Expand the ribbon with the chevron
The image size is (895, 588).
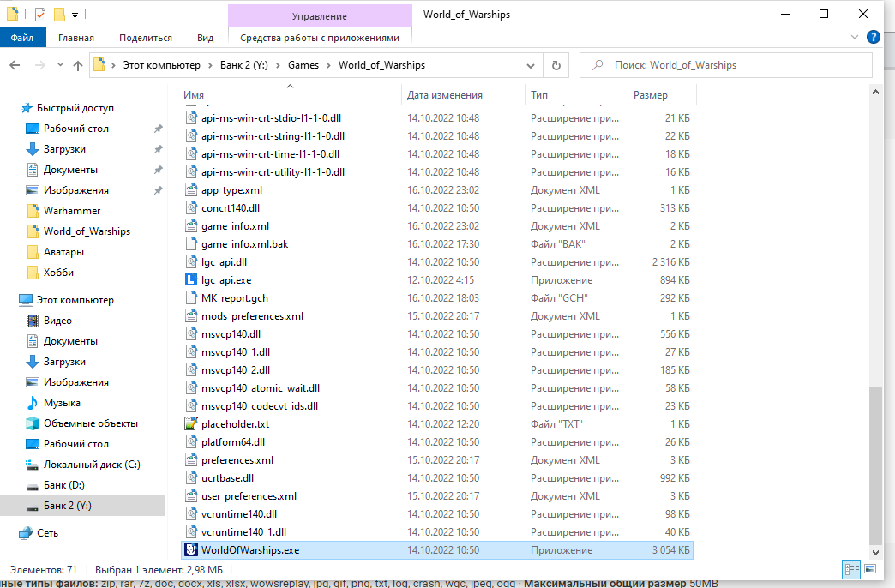click(x=855, y=37)
